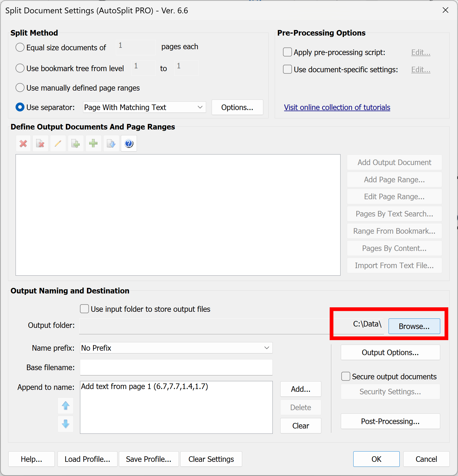Screen dimensions: 458x476
Task: Click inside the Base filename field
Action: (176, 367)
